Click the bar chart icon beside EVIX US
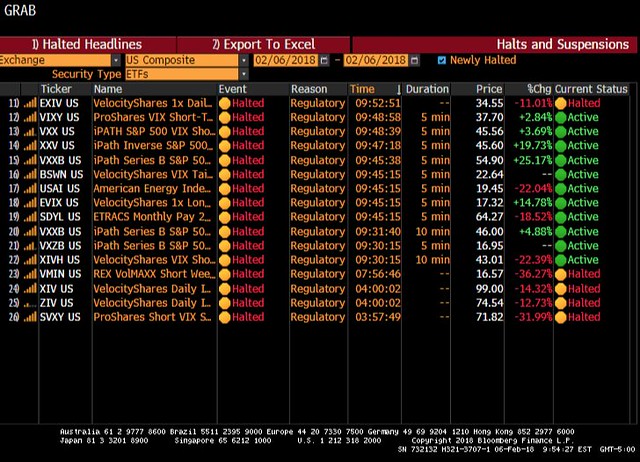Screen dimensions: 640x462 point(30,203)
